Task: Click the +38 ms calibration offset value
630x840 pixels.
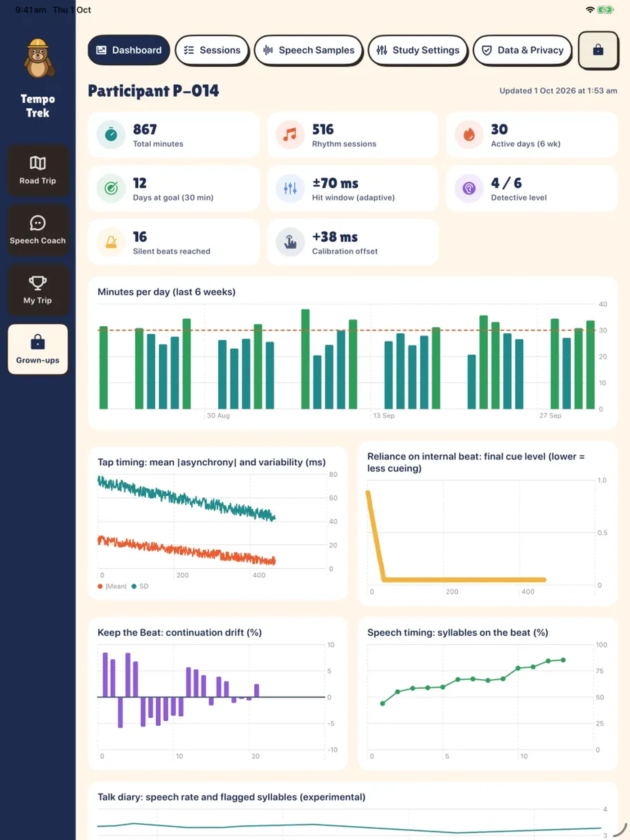Action: click(335, 237)
